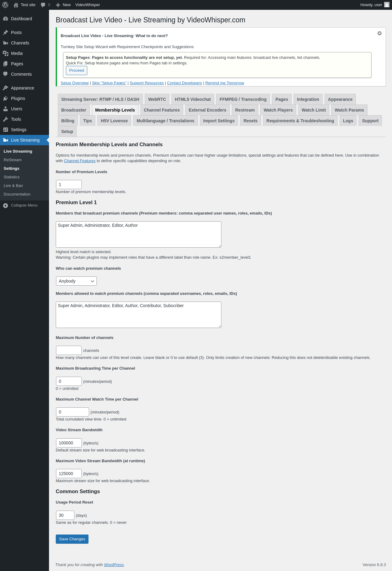Click the Channels camera icon
Viewport: 392px width, 571px height.
click(x=6, y=43)
